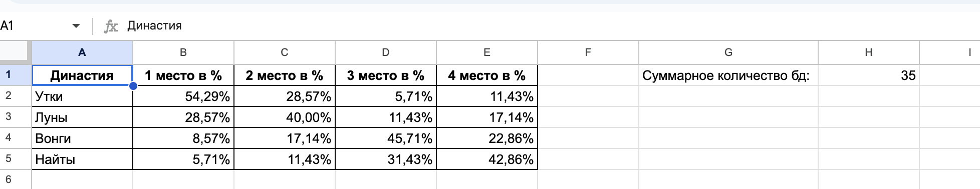Click the blue fill handle on cell A1
The height and width of the screenshot is (189, 980).
click(x=133, y=86)
